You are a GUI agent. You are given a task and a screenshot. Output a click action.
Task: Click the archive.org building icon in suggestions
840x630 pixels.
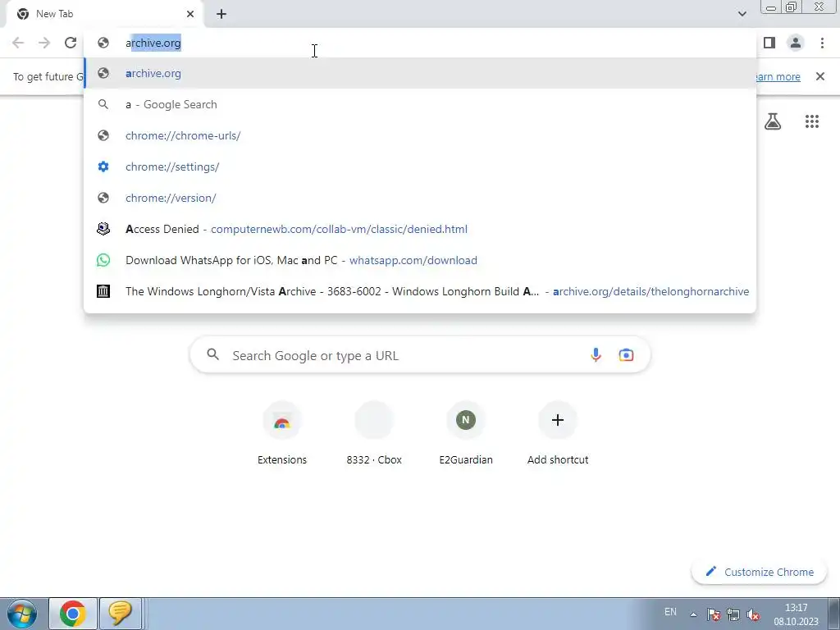pyautogui.click(x=103, y=291)
